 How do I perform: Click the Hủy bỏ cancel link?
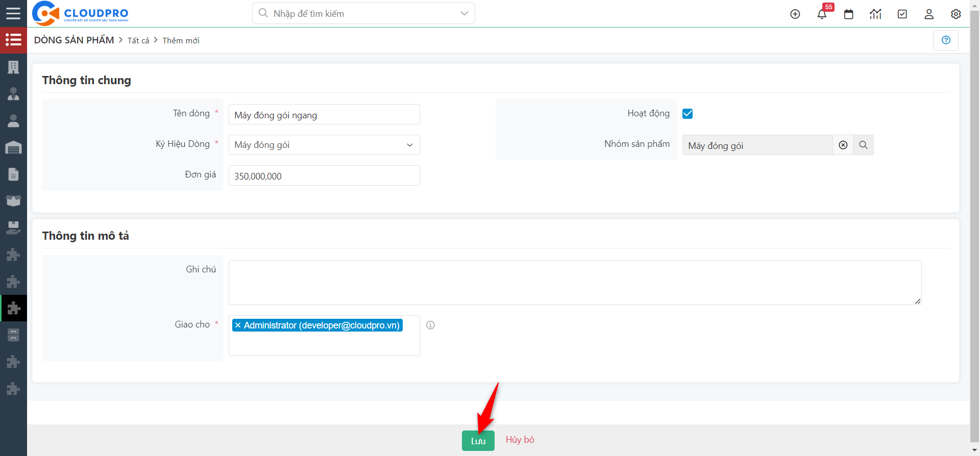click(520, 440)
